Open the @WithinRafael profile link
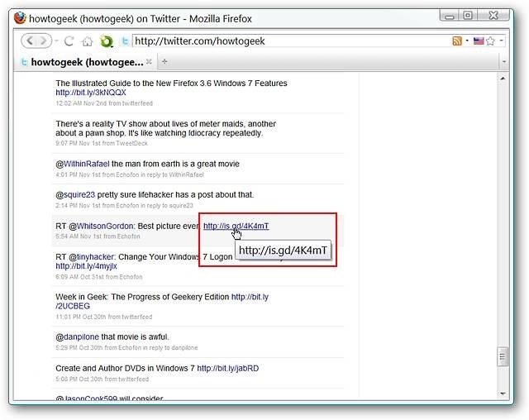This screenshot has height=420, width=529. click(83, 164)
